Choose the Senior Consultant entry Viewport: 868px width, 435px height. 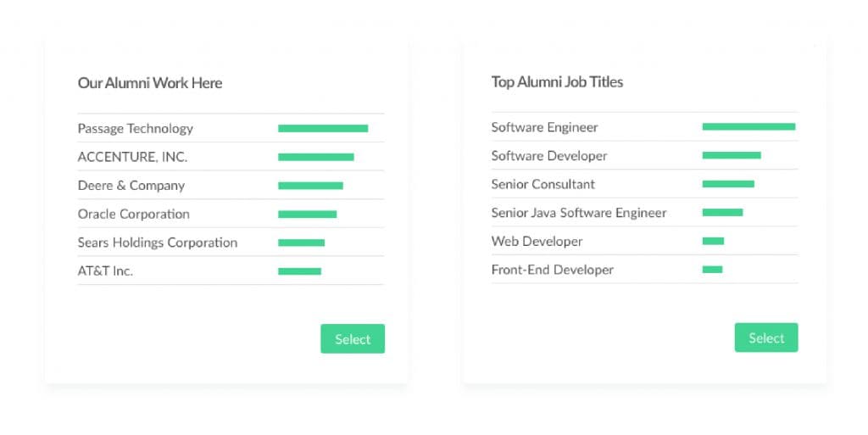pos(543,184)
